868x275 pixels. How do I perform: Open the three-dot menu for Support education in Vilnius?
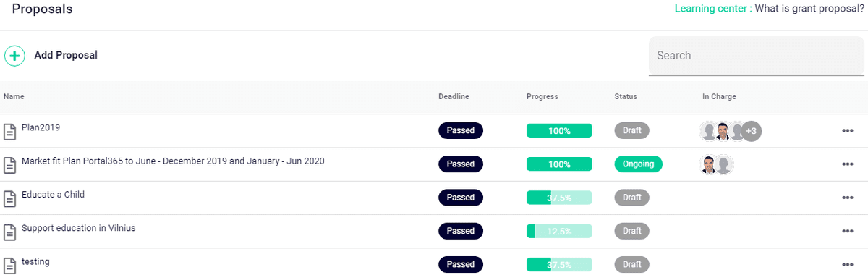pyautogui.click(x=848, y=231)
